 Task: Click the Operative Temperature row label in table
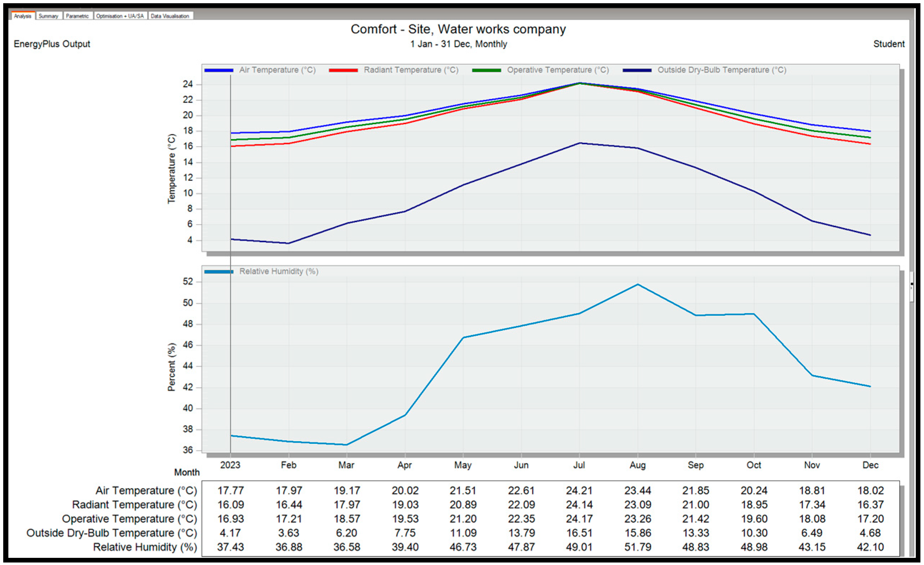129,519
